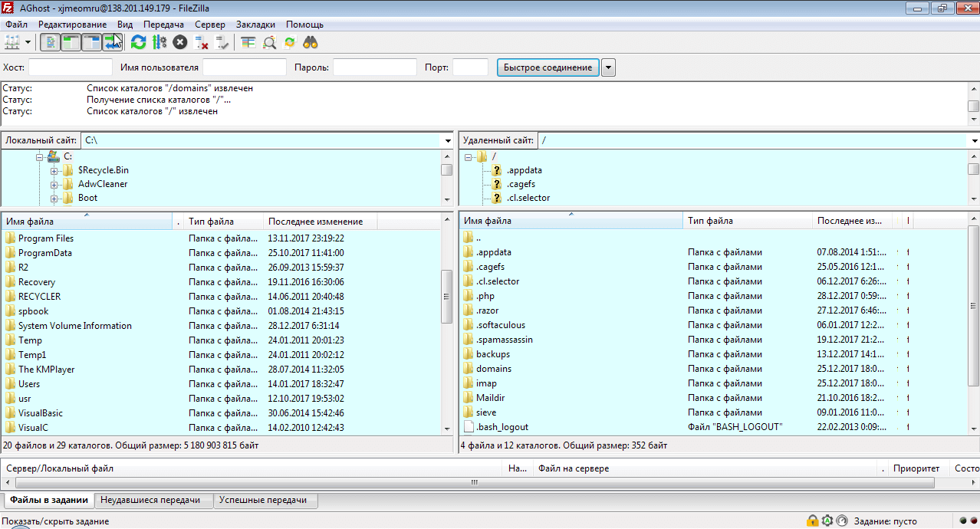Select the domains folder icon on server
The height and width of the screenshot is (529, 980).
(469, 369)
